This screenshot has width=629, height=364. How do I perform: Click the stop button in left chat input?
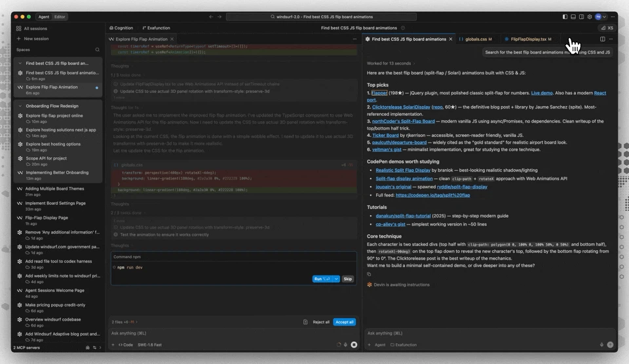354,345
